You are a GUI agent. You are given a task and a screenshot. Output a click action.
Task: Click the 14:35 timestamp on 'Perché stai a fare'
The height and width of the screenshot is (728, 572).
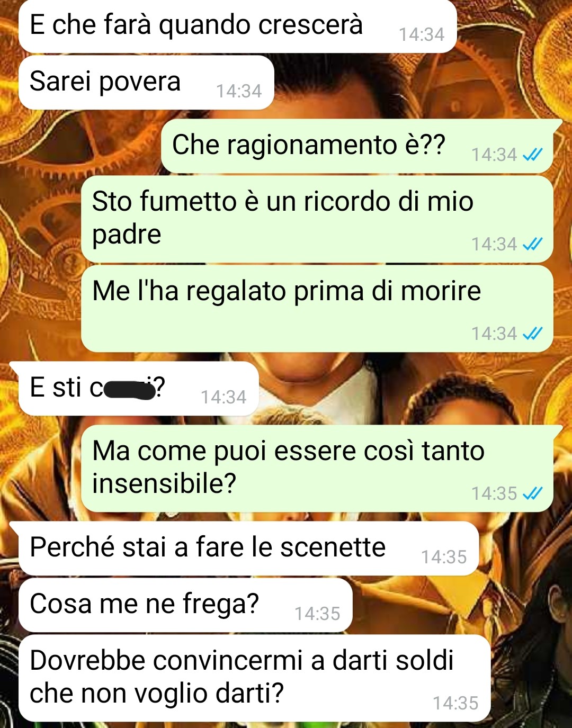[x=444, y=557]
